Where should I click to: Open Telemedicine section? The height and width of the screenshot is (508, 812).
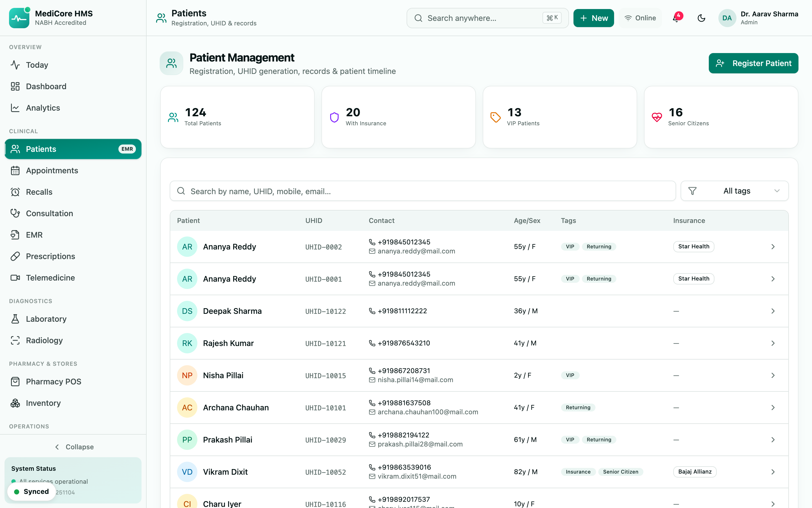pos(73,278)
